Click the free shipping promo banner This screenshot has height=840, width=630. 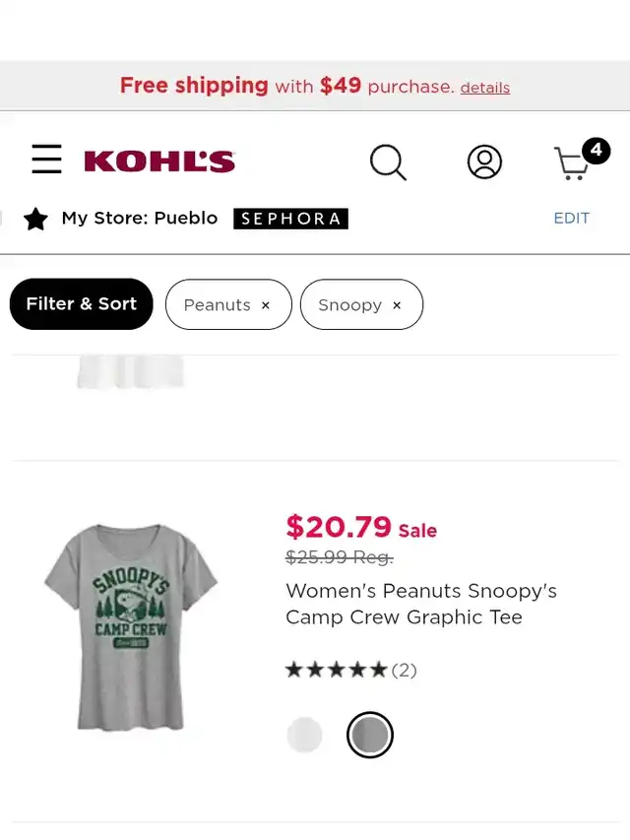285,86
